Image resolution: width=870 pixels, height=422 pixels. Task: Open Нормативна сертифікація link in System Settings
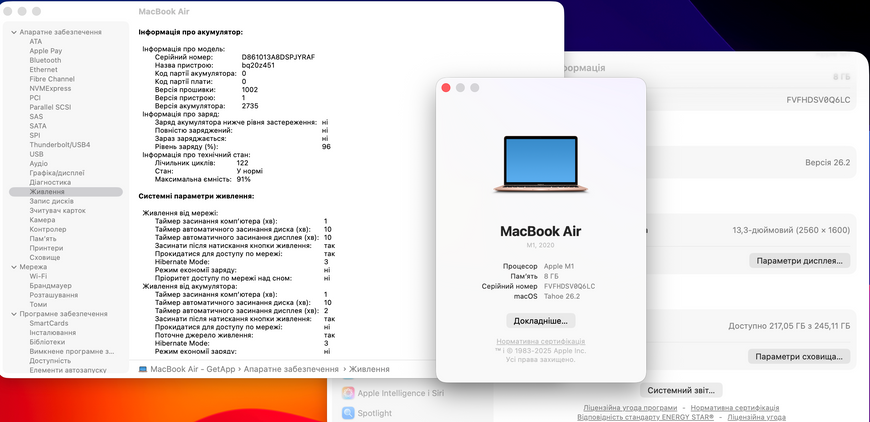pyautogui.click(x=735, y=408)
